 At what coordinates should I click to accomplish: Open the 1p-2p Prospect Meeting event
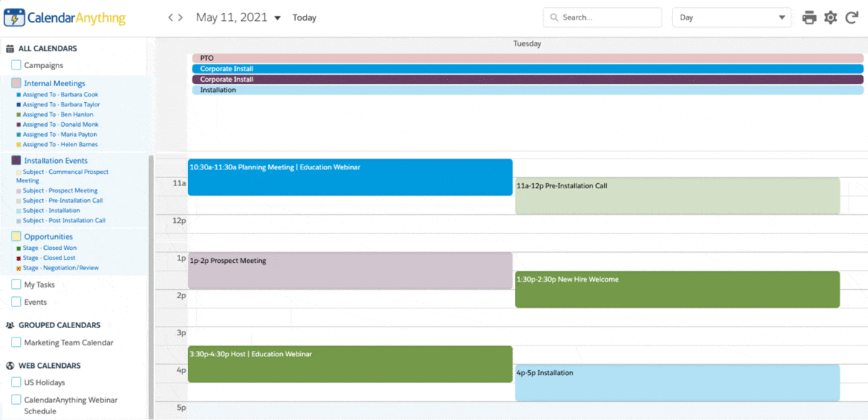[x=350, y=270]
